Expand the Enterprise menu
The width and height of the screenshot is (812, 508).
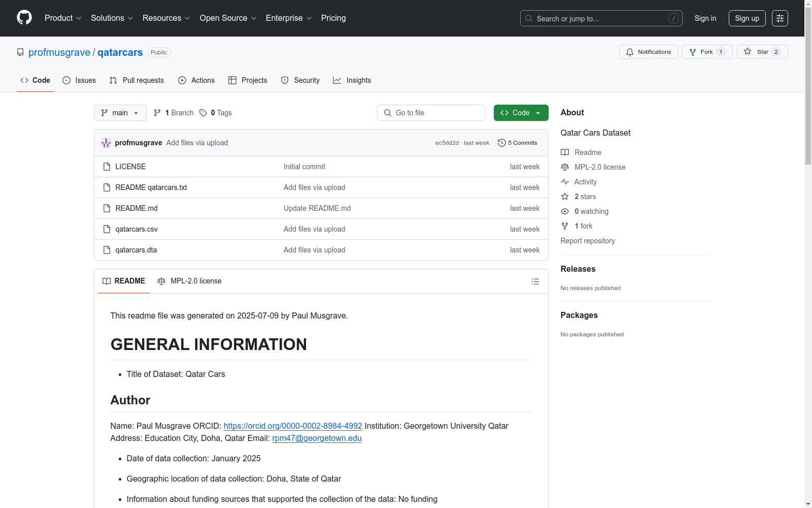pyautogui.click(x=289, y=18)
